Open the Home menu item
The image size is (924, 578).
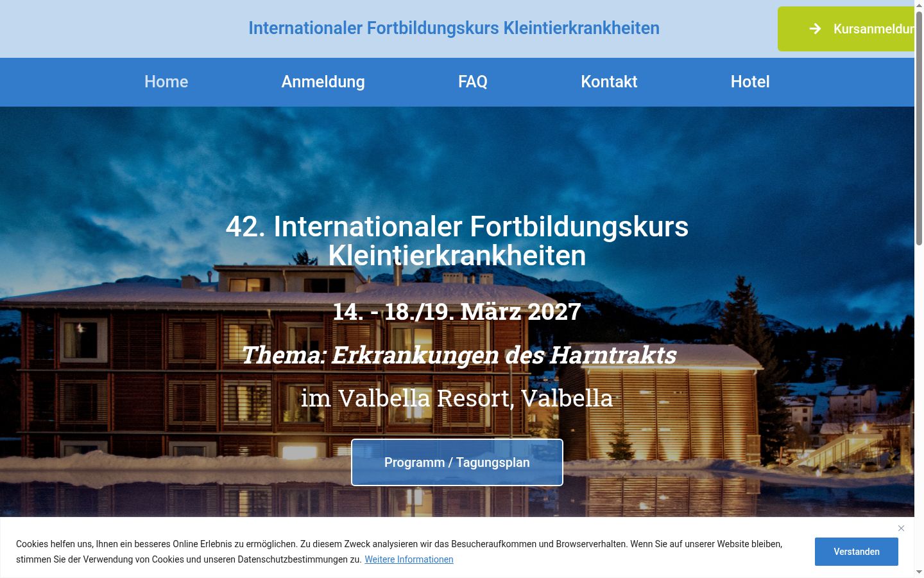pyautogui.click(x=166, y=82)
